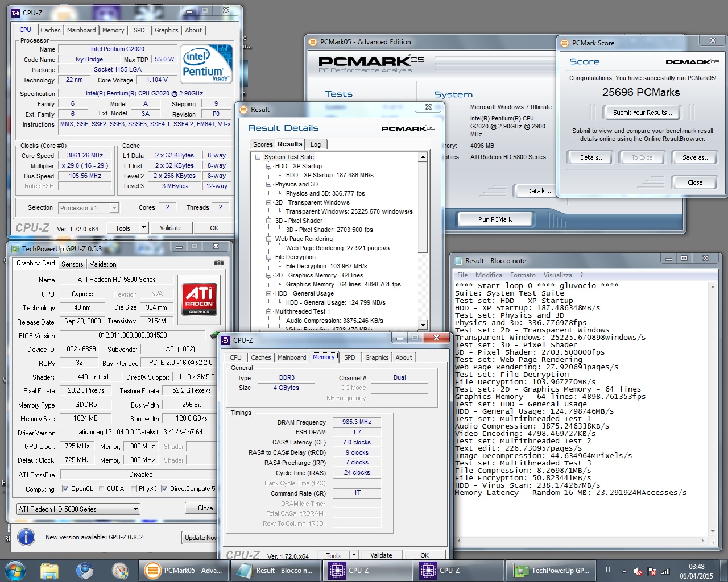The width and height of the screenshot is (728, 582).
Task: Collapse the Multithreaded Test 1 node
Action: (269, 311)
